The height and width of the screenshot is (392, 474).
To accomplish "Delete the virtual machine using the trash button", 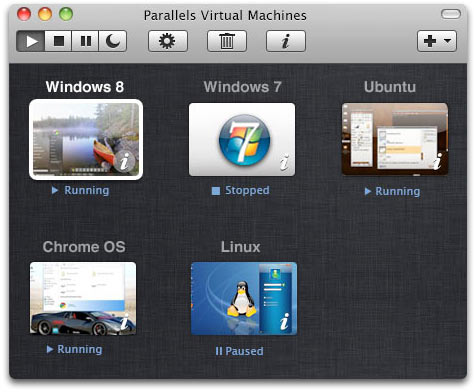I will (227, 41).
